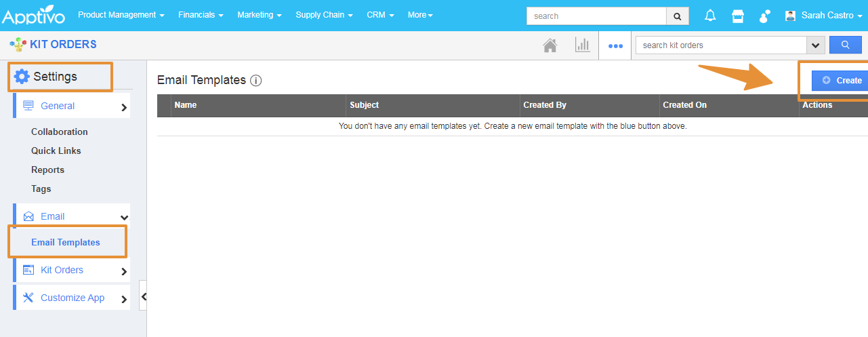Open the Marketing menu

(x=260, y=15)
